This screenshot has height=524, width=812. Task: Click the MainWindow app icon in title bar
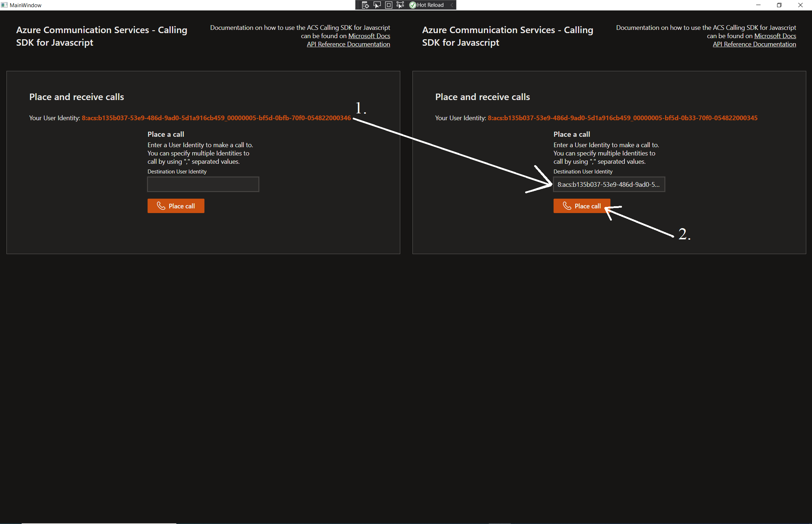point(4,5)
